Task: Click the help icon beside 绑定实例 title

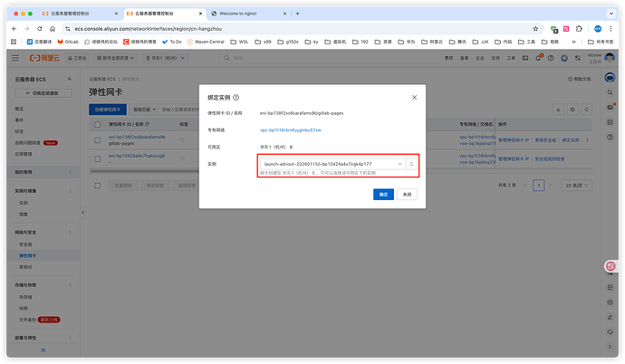Action: (236, 97)
